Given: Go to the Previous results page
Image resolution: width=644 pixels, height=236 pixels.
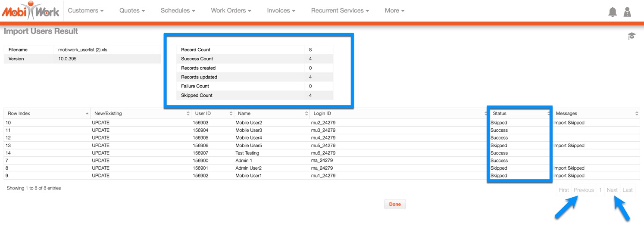Looking at the screenshot, I should click(x=583, y=190).
